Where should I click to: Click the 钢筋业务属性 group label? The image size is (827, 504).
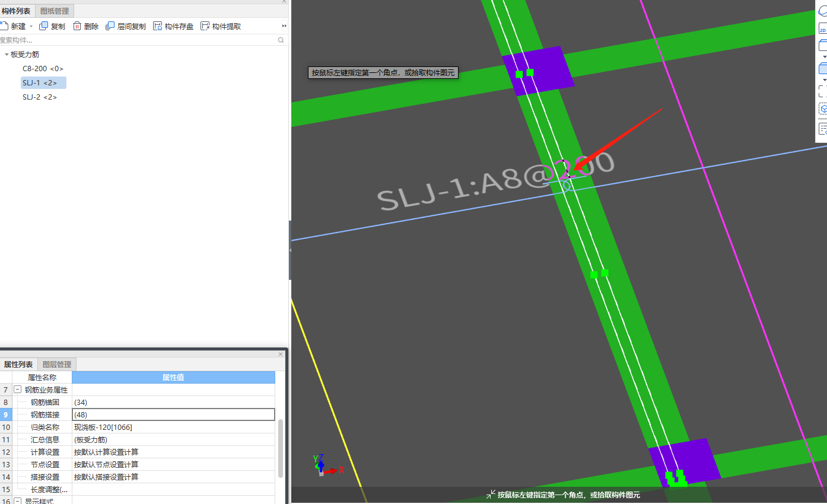click(46, 390)
